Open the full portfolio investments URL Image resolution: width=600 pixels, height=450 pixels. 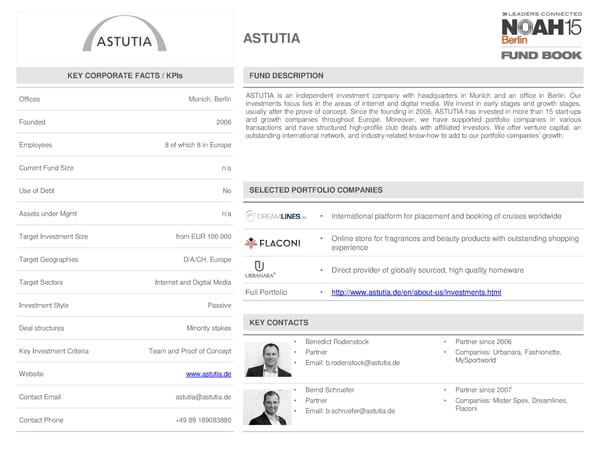click(x=416, y=292)
